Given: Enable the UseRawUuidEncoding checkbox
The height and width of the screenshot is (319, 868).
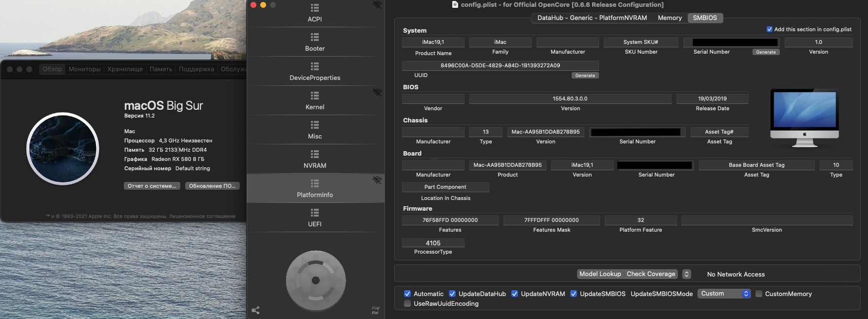Looking at the screenshot, I should point(407,303).
